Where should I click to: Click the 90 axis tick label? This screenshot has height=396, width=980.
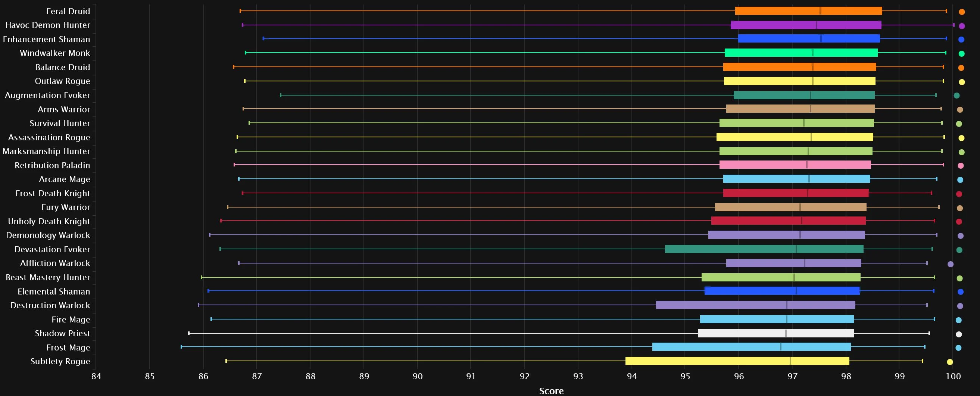pos(418,376)
